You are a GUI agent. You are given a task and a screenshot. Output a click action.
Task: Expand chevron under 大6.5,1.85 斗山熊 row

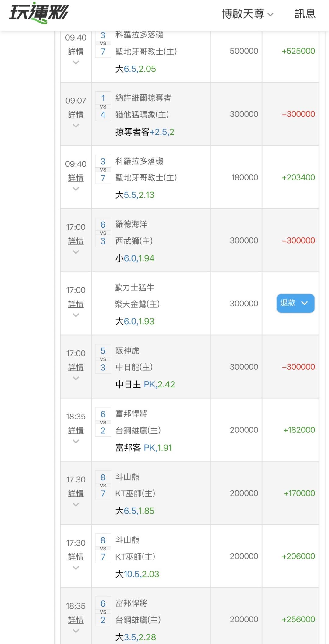(x=76, y=504)
